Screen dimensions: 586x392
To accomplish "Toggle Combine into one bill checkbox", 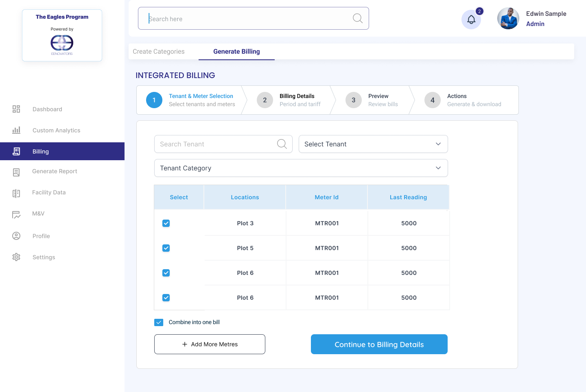I will tap(159, 322).
